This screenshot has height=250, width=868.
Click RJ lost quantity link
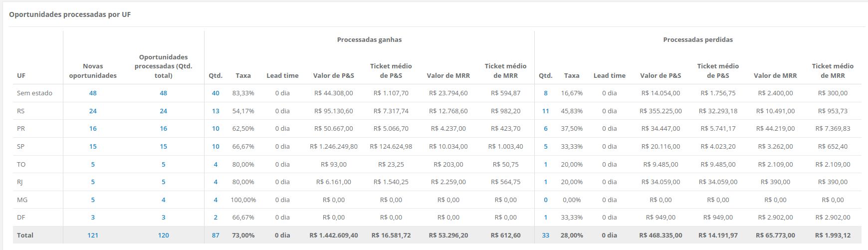click(546, 182)
